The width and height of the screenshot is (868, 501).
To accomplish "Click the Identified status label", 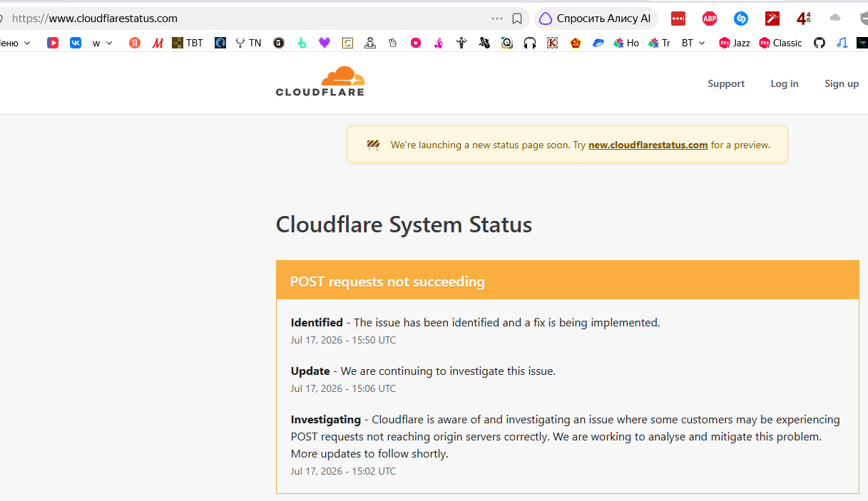I will click(x=317, y=322).
